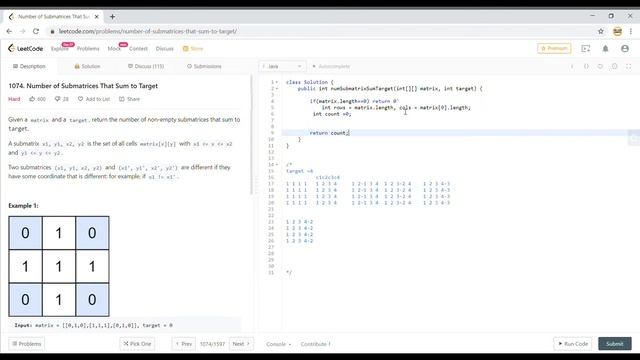This screenshot has height=360, width=640.
Task: Open the Java language dropdown
Action: coord(282,66)
